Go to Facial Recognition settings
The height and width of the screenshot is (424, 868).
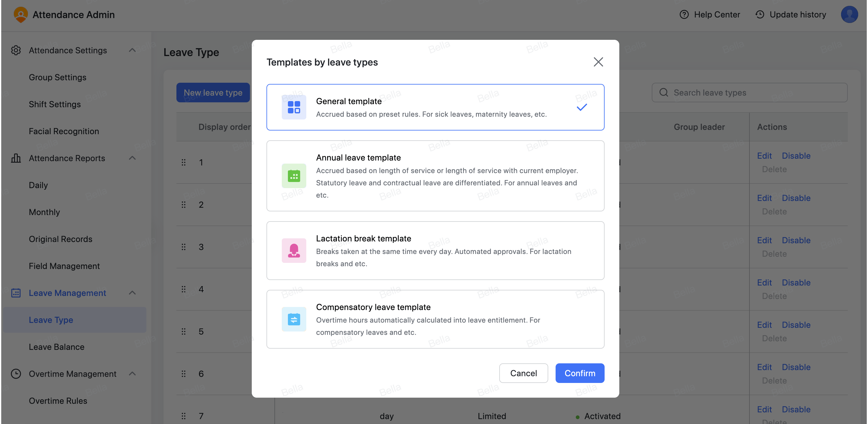click(x=64, y=131)
